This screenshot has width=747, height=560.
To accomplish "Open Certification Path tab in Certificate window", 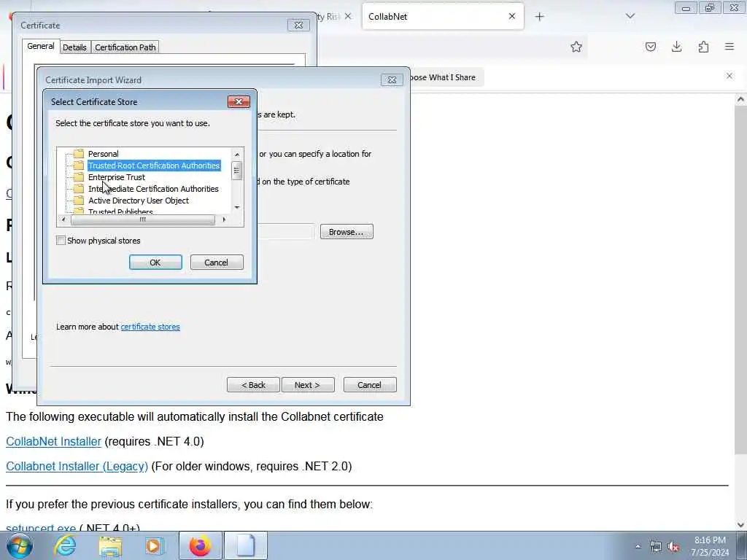I will coord(125,47).
